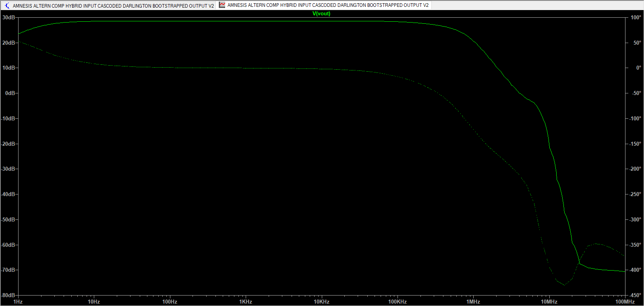Click the -60dB left axis label

point(8,245)
